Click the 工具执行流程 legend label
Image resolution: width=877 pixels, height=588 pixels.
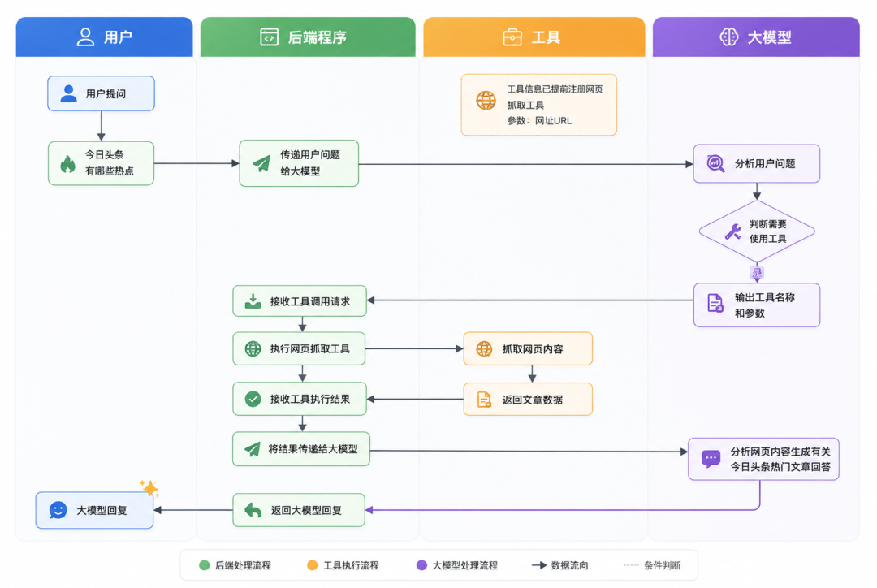pyautogui.click(x=351, y=565)
